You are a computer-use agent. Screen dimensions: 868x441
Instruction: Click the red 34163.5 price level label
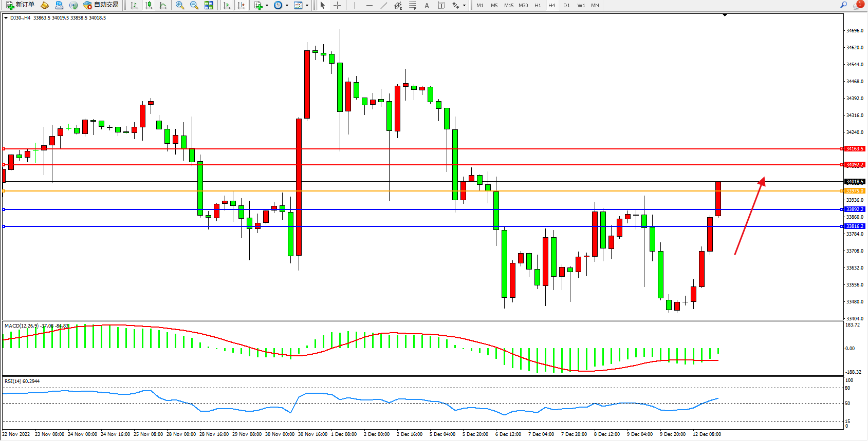855,149
